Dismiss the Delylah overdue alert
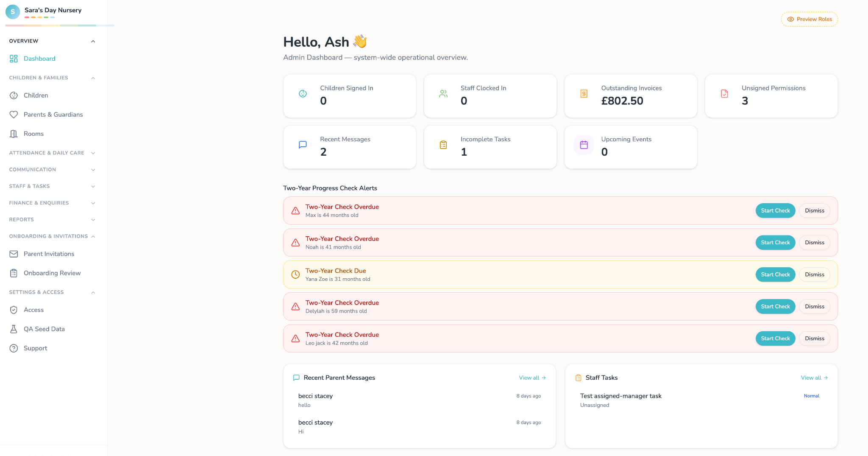This screenshot has width=868, height=456. point(815,307)
